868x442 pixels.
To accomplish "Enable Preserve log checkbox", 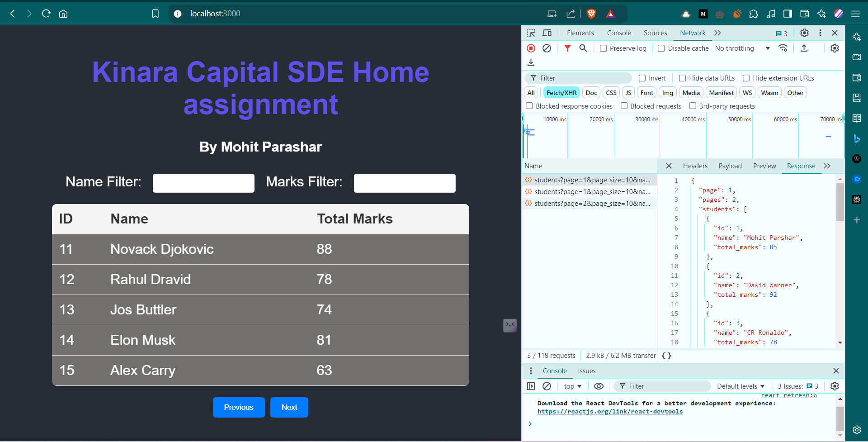I will 603,48.
